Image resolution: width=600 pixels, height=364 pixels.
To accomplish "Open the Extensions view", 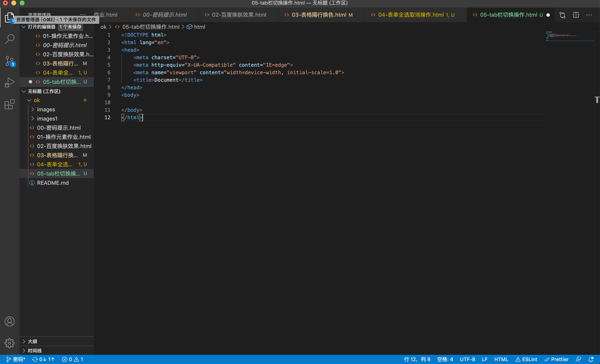I will [10, 104].
